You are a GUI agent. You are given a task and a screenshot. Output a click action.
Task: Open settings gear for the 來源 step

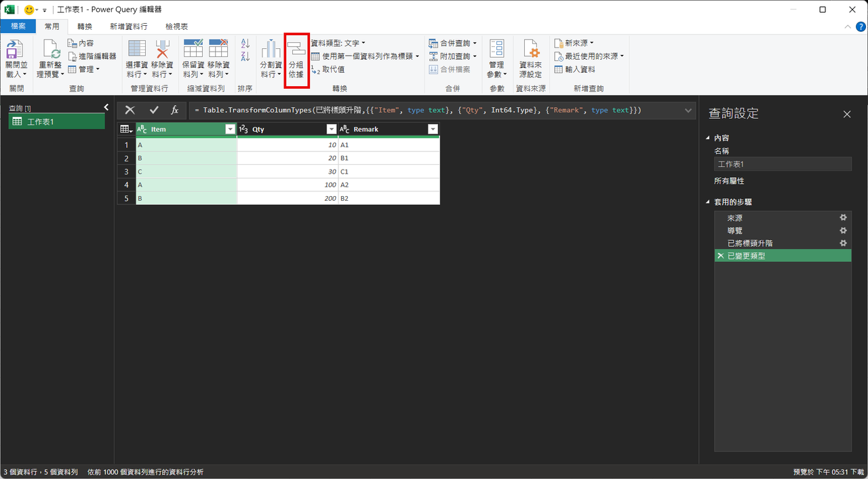pos(844,218)
